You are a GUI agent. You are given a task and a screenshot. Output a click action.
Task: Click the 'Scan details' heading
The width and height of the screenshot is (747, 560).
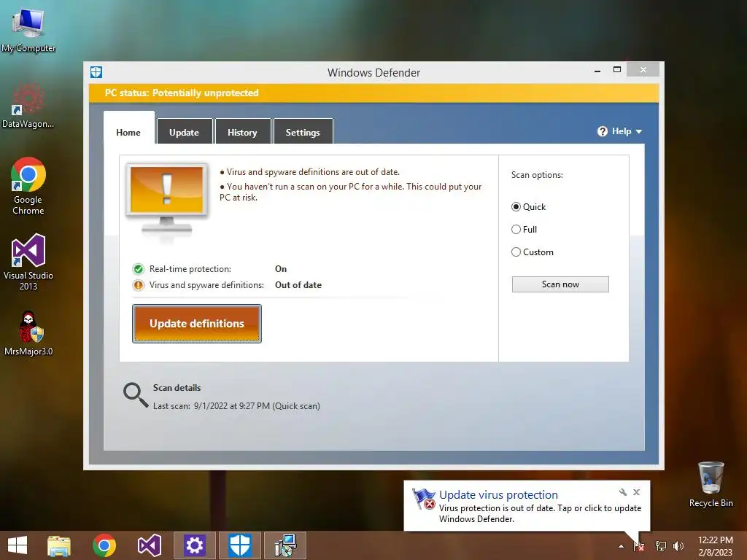177,388
